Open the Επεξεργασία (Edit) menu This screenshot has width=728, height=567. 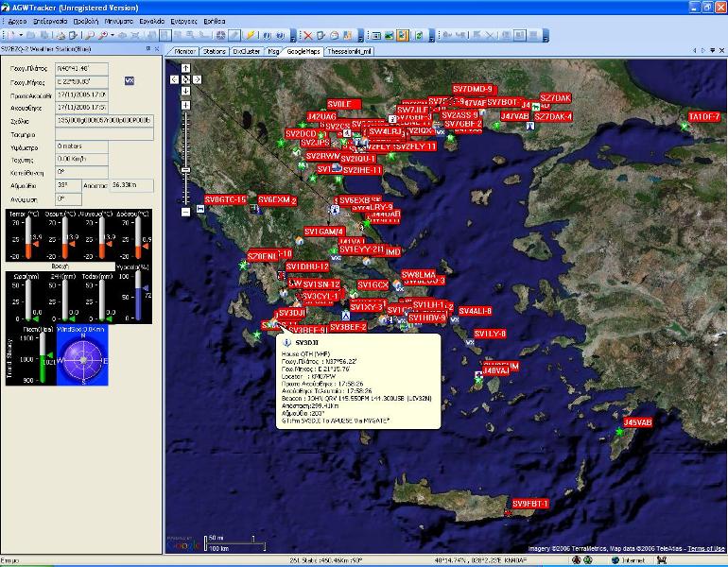50,22
